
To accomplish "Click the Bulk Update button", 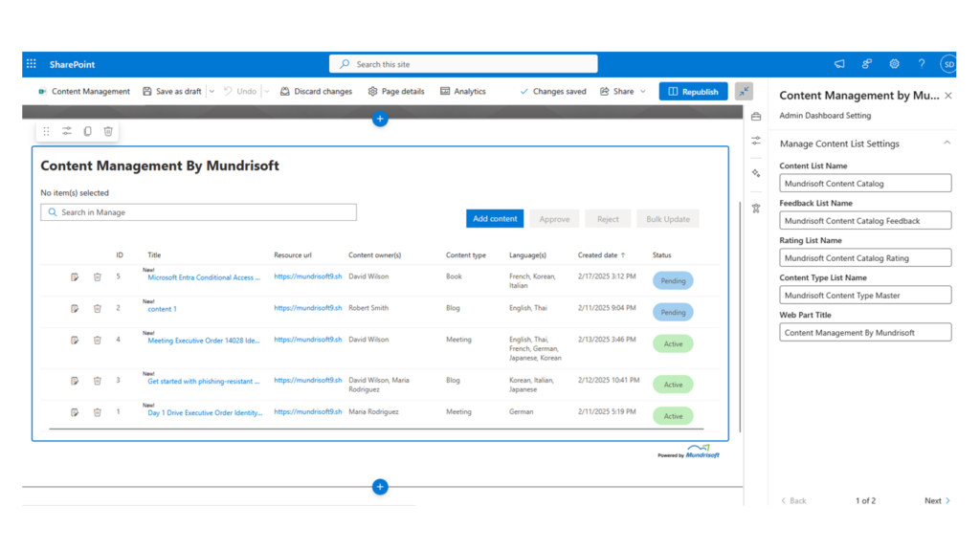I will pos(667,219).
